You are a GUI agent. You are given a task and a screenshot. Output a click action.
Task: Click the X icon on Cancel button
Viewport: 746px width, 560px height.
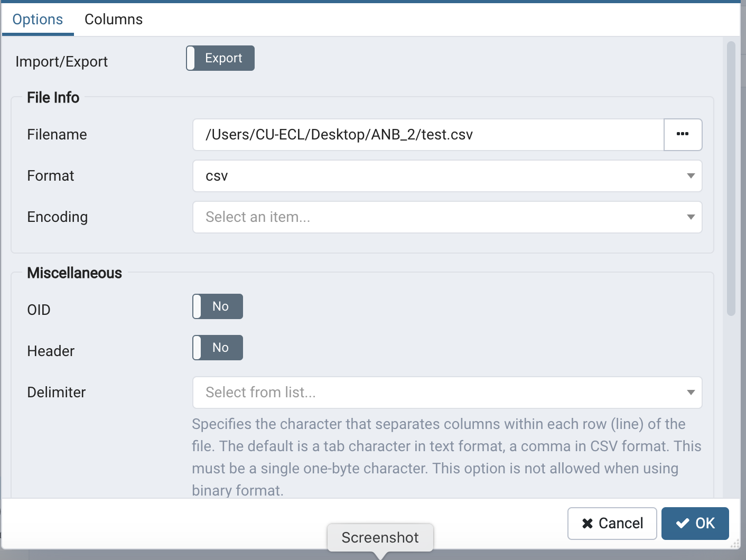587,524
